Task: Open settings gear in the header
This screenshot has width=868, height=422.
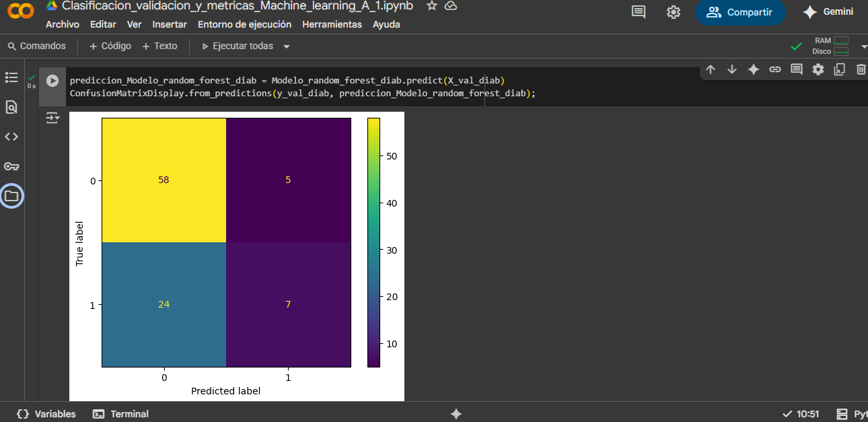Action: [673, 12]
